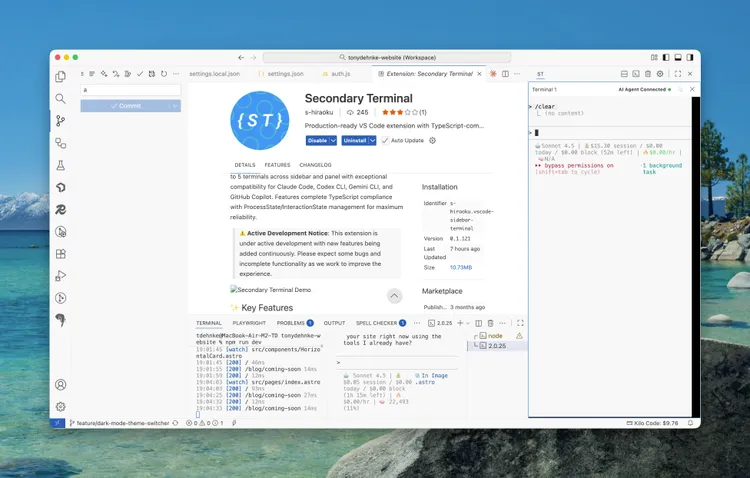The width and height of the screenshot is (750, 478).
Task: Open the Manage gear at bottom left
Action: pos(61,406)
